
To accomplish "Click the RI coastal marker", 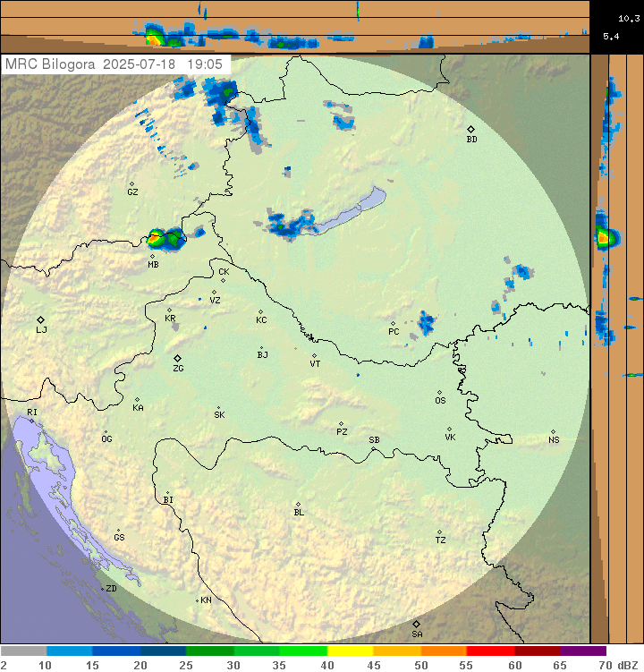I will tap(32, 420).
